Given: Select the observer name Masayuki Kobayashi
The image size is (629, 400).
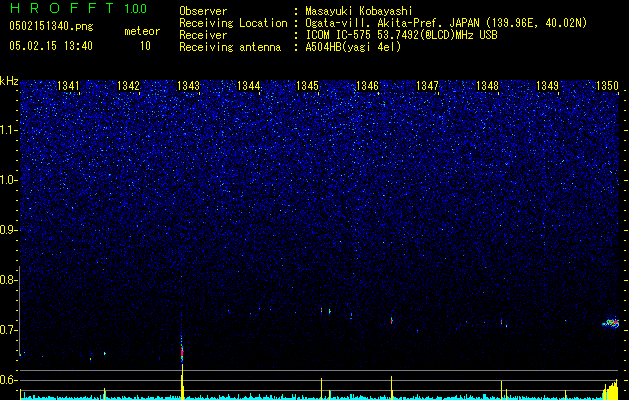Looking at the screenshot, I should pos(359,11).
